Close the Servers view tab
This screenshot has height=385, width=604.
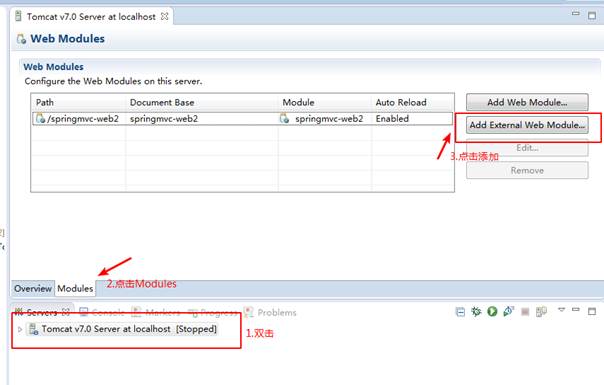point(66,312)
